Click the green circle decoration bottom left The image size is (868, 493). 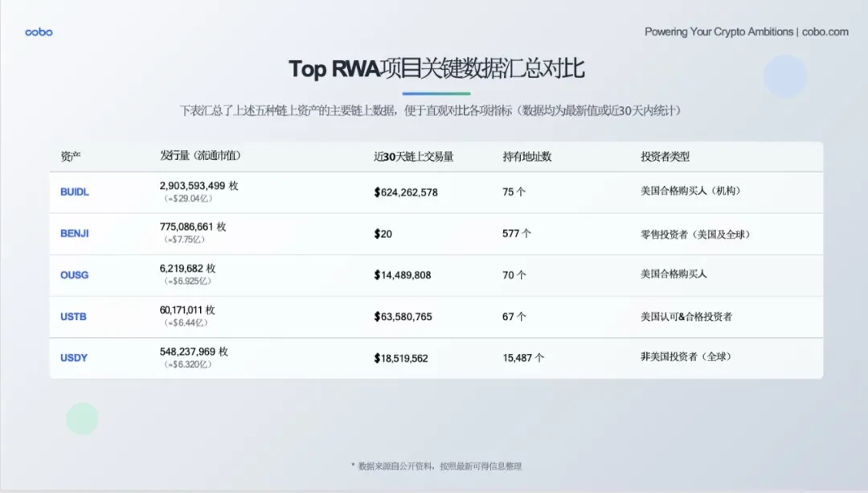pos(82,418)
